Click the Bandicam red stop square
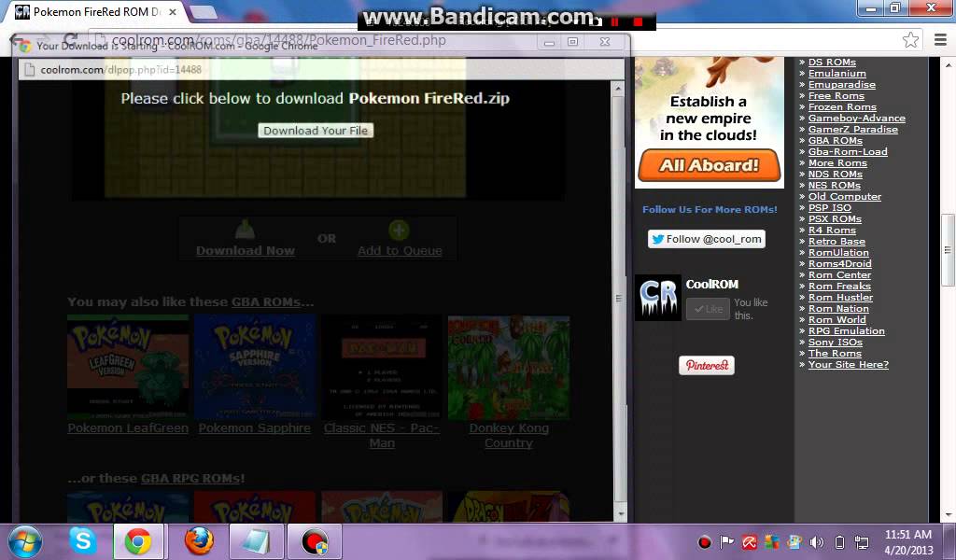Image resolution: width=956 pixels, height=560 pixels. [638, 21]
